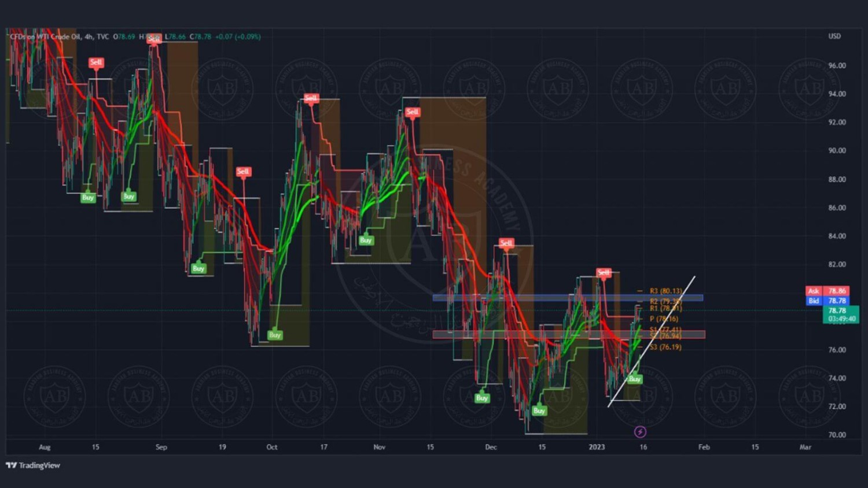Screen dimensions: 868x488
Task: Click the Sell label near 84 in December
Action: pyautogui.click(x=506, y=243)
